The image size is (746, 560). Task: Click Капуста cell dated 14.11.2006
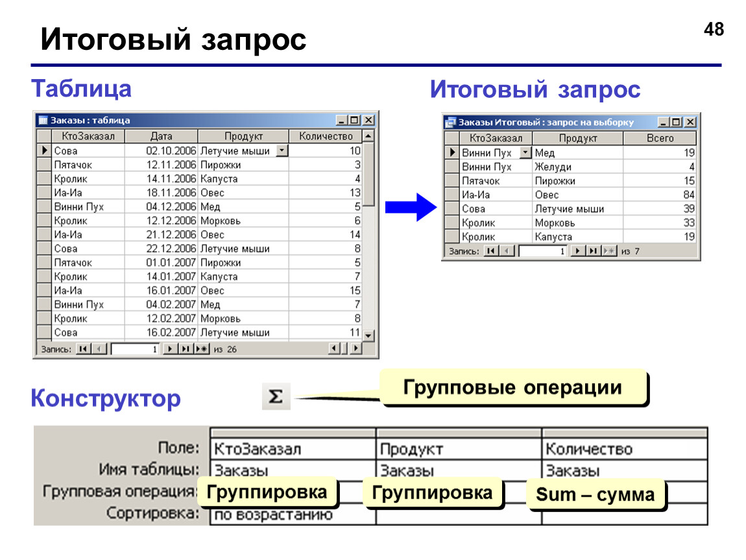click(x=243, y=179)
